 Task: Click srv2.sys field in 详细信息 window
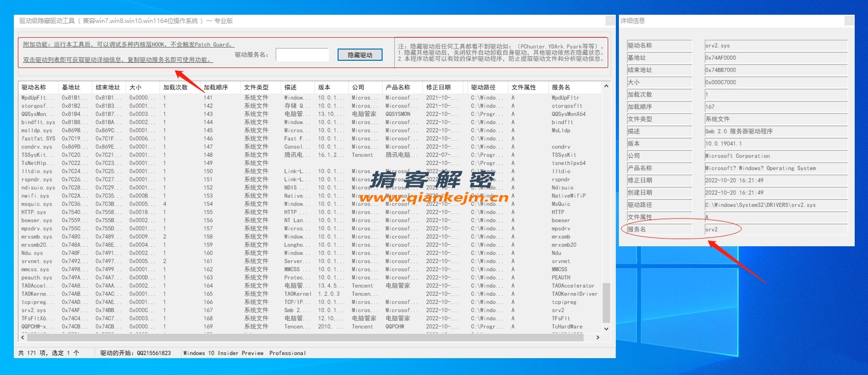click(x=776, y=45)
